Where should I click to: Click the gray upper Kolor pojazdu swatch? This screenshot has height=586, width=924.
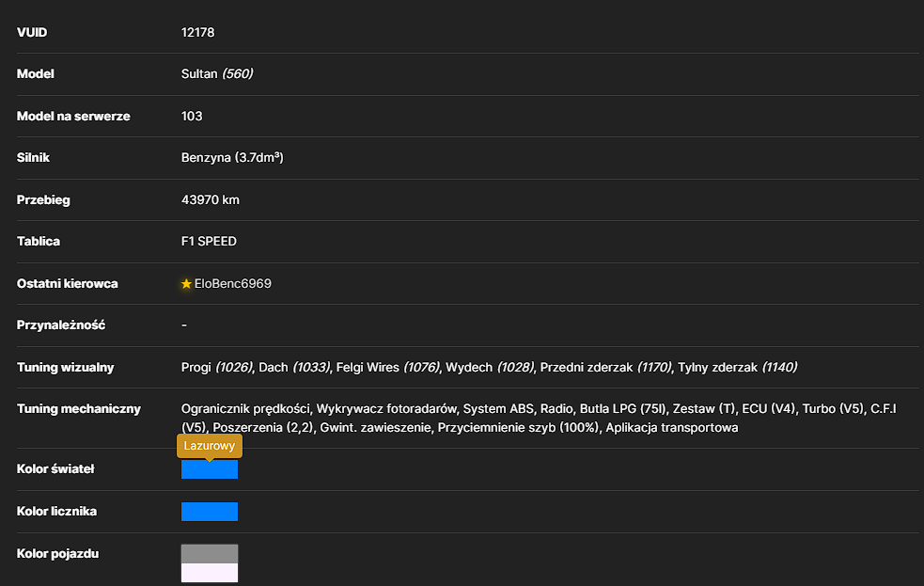pos(210,554)
